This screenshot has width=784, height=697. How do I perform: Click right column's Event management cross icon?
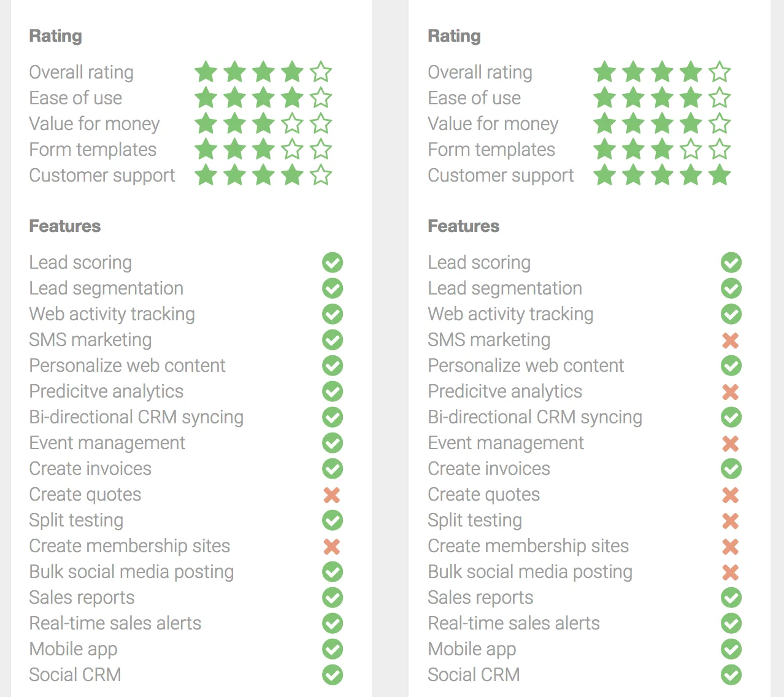point(731,443)
